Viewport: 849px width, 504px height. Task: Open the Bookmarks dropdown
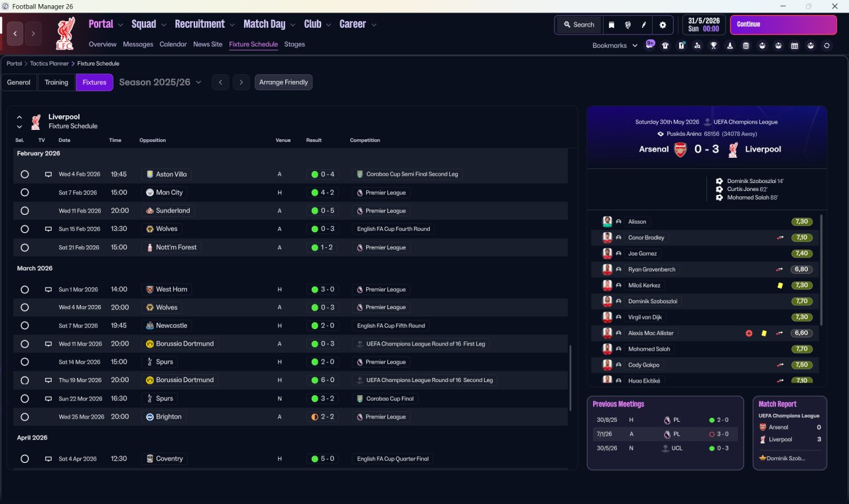pos(615,46)
